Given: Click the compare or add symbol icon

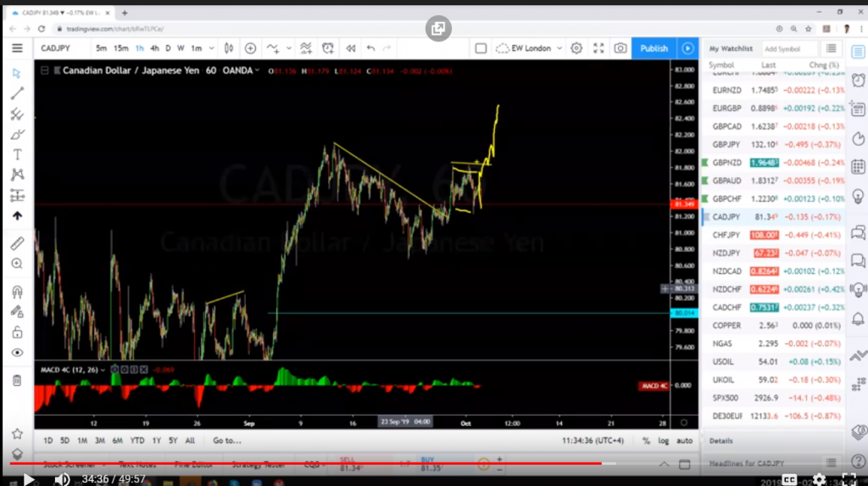Looking at the screenshot, I should coord(250,48).
